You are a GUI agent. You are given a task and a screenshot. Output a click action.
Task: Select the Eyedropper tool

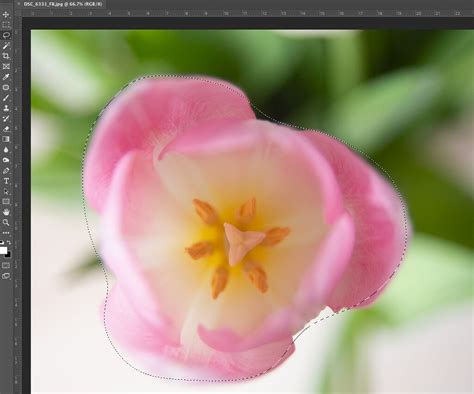click(6, 77)
